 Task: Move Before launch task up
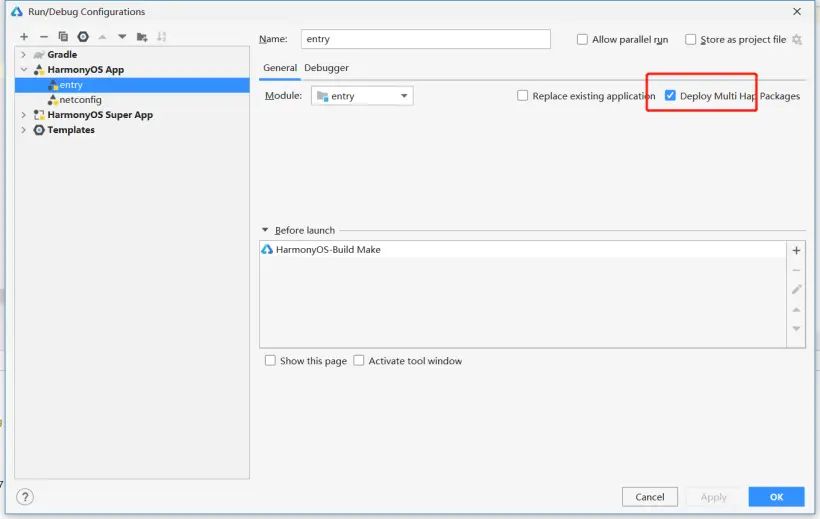(x=796, y=310)
